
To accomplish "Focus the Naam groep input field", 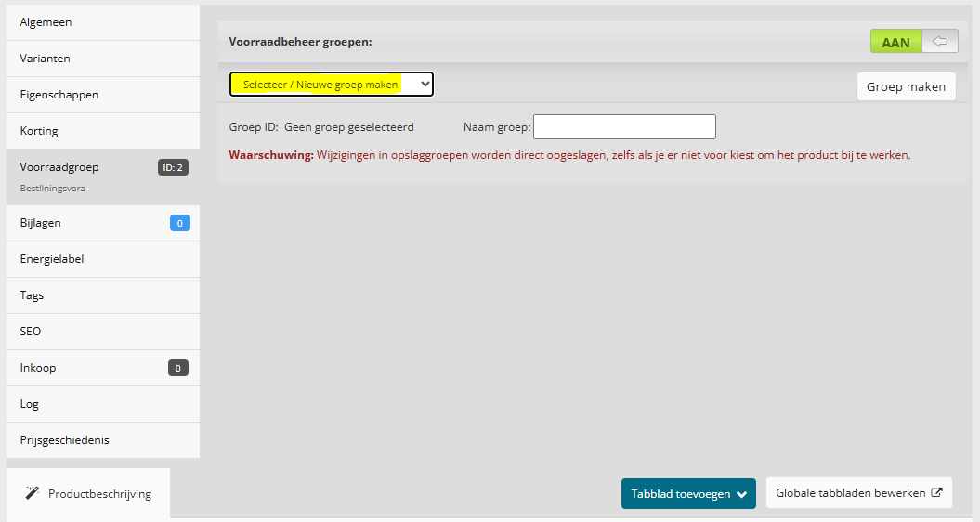I will (624, 127).
